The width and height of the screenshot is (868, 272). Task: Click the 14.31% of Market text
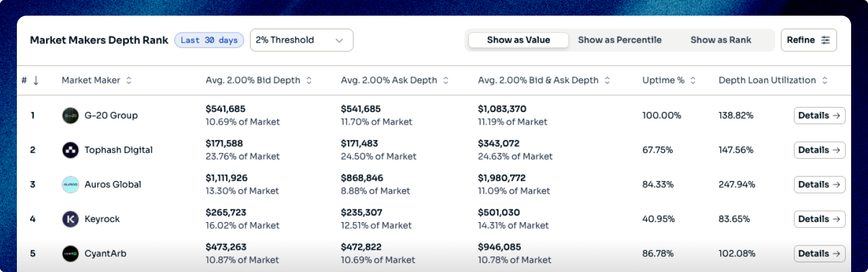click(x=514, y=226)
